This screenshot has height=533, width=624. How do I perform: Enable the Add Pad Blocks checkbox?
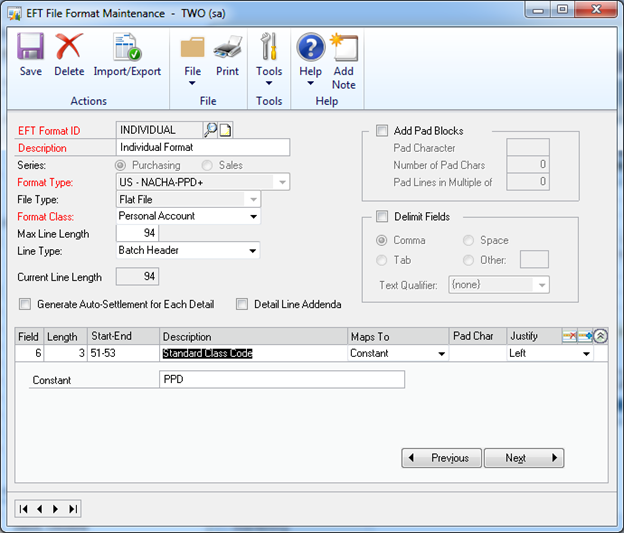[382, 131]
